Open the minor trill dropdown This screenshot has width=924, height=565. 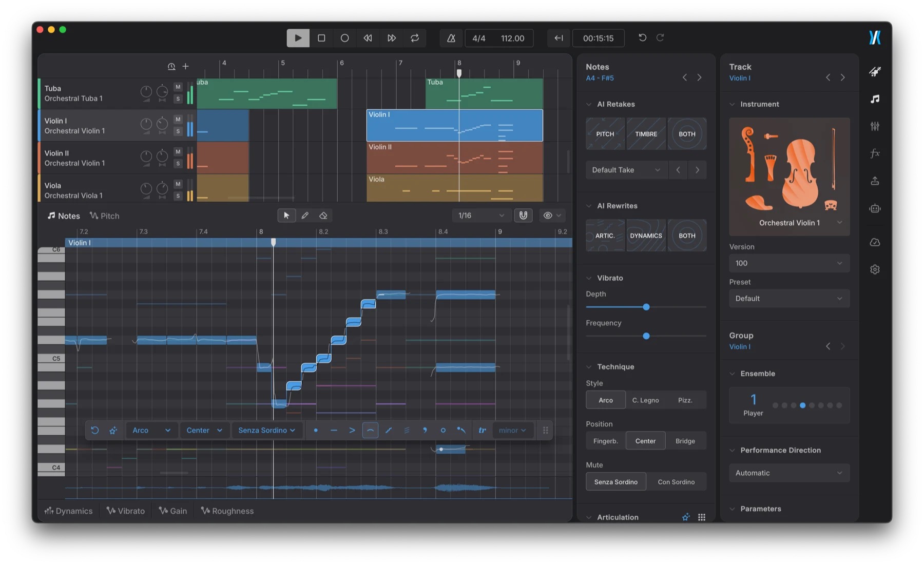512,431
